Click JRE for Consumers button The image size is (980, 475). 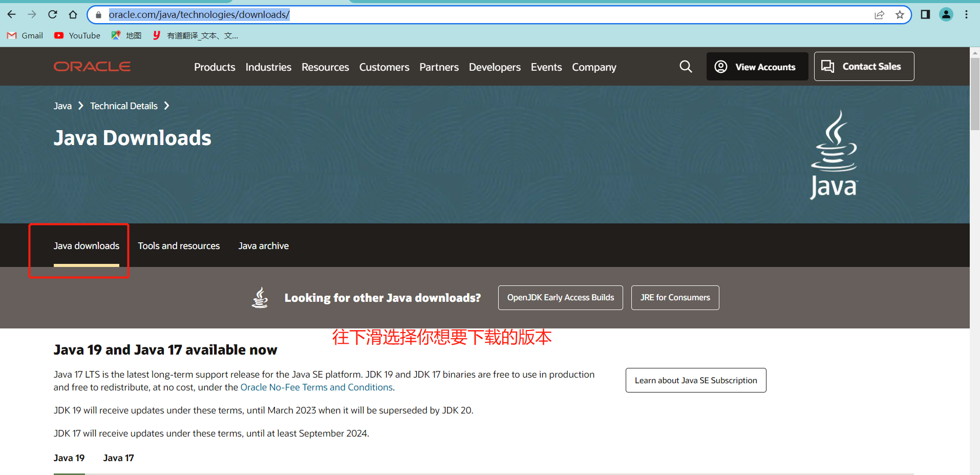click(x=675, y=298)
